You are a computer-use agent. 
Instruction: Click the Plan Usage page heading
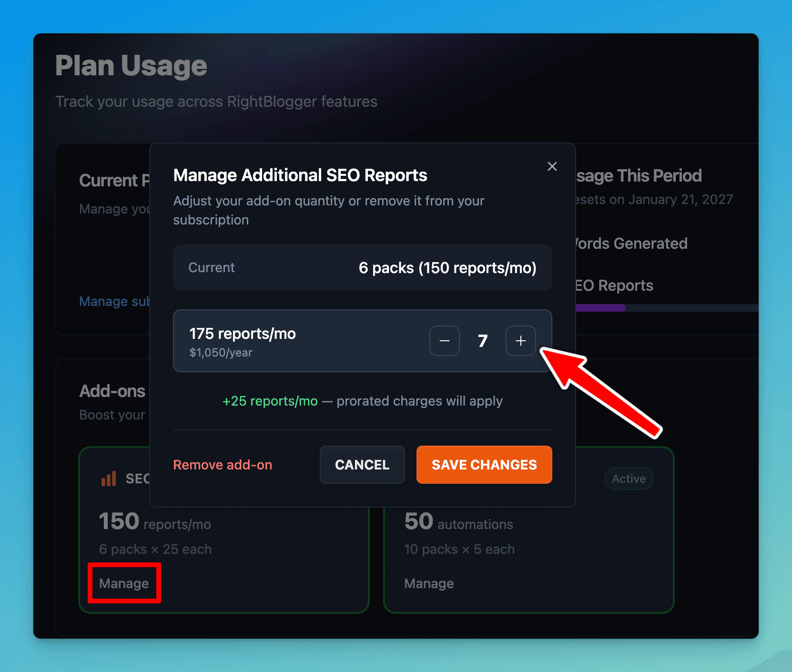coord(131,65)
